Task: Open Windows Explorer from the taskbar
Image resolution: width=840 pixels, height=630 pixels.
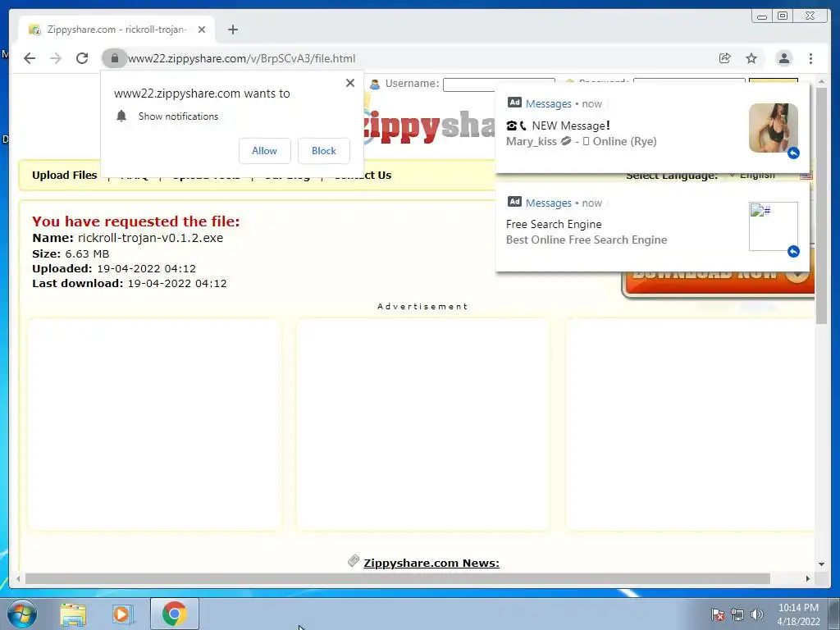Action: 73,614
